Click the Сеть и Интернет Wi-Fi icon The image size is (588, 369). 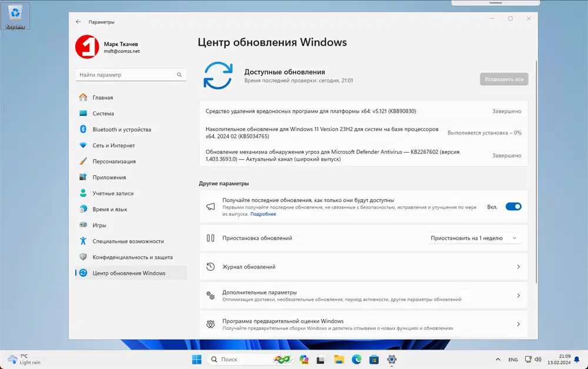(83, 145)
